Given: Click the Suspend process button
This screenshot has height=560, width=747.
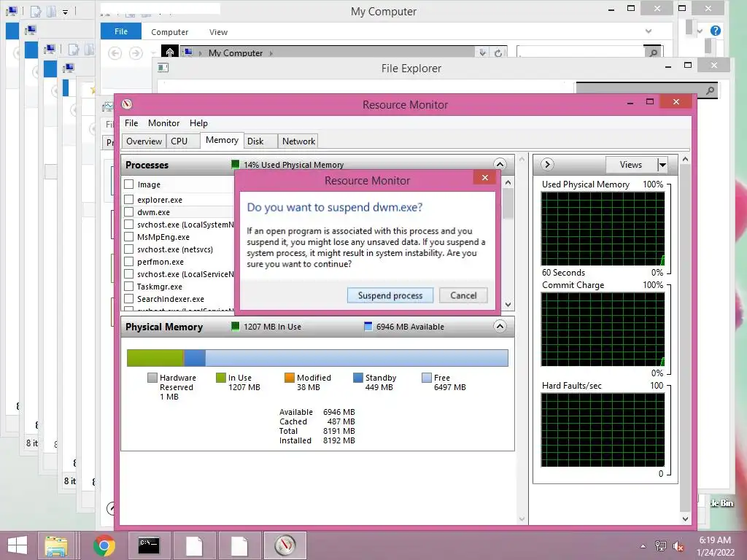Looking at the screenshot, I should coord(390,295).
